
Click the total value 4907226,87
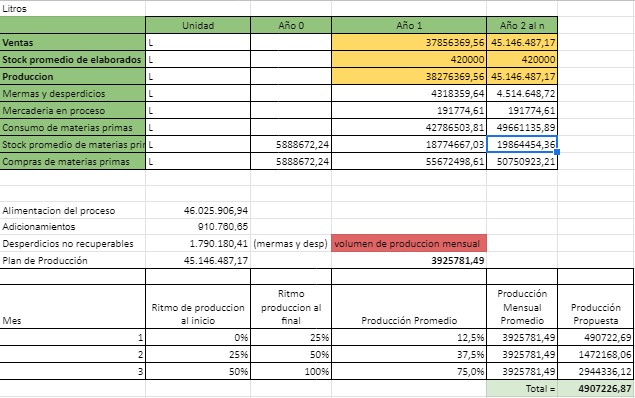click(596, 389)
